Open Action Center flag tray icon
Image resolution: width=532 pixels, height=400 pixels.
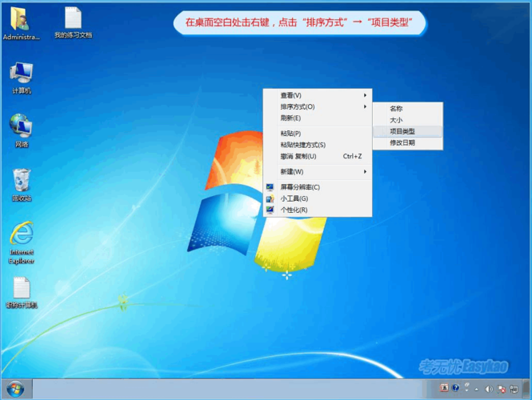[502, 389]
